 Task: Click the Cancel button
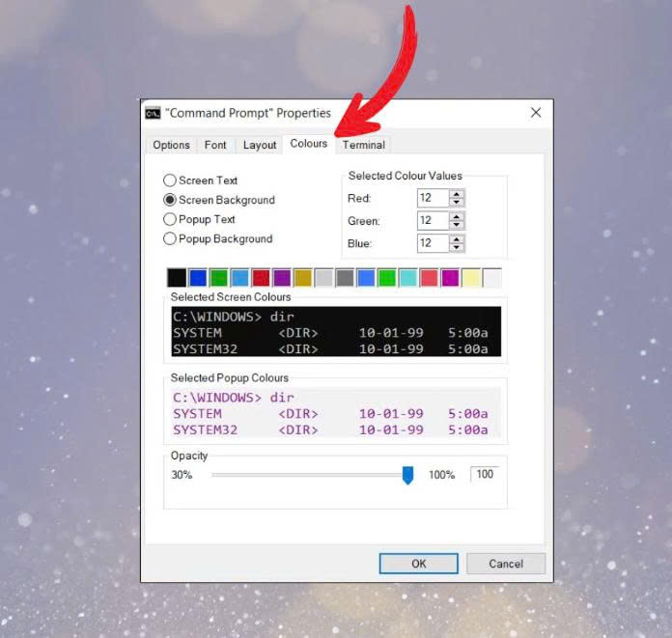506,564
